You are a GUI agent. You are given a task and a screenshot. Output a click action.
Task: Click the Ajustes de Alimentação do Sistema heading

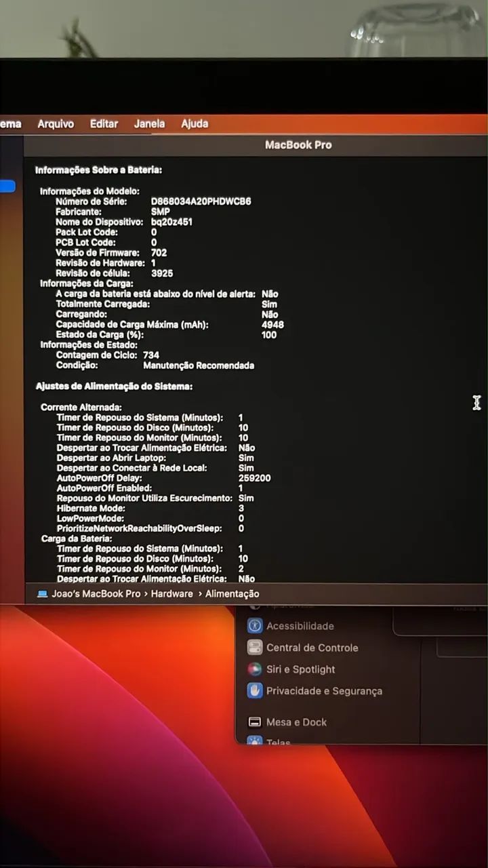coord(114,386)
